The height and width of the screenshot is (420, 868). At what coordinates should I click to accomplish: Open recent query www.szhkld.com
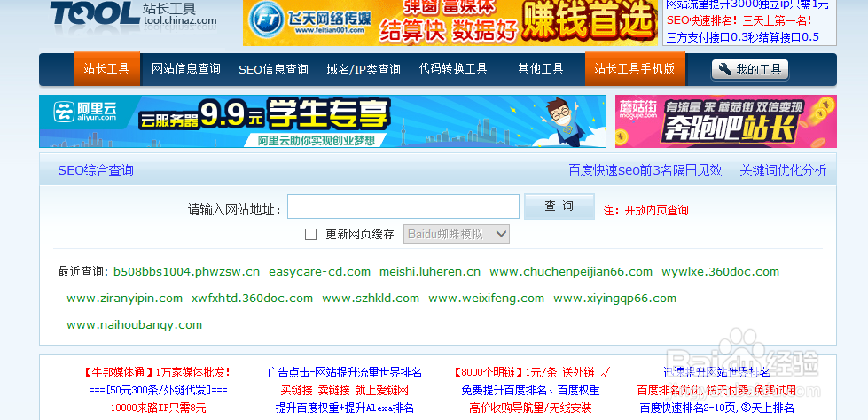pos(371,299)
